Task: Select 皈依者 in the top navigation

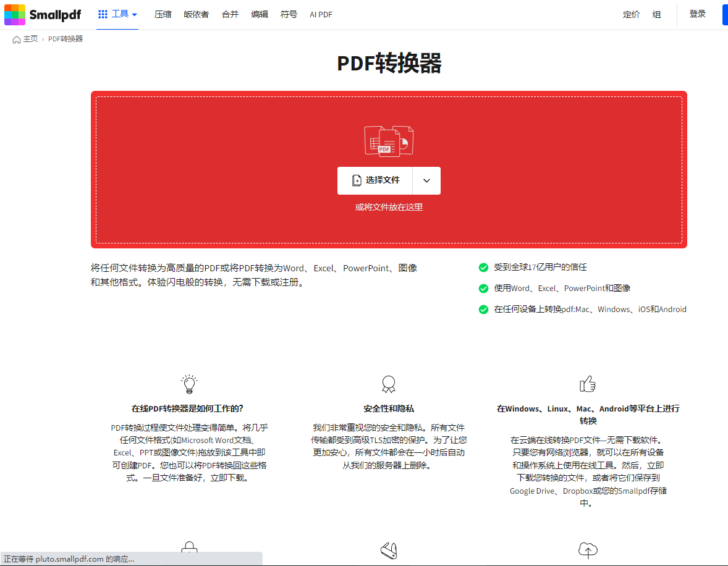Action: click(197, 14)
